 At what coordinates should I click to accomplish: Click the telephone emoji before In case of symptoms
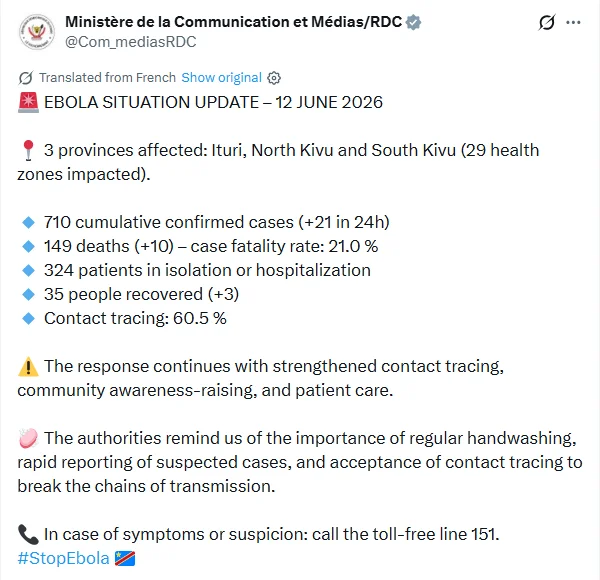tap(28, 535)
